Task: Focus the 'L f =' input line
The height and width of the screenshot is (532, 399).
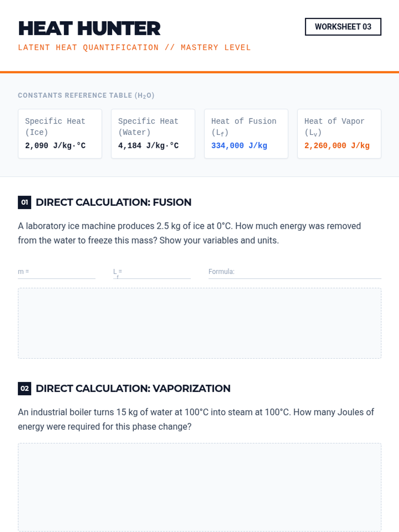Action: click(x=156, y=272)
